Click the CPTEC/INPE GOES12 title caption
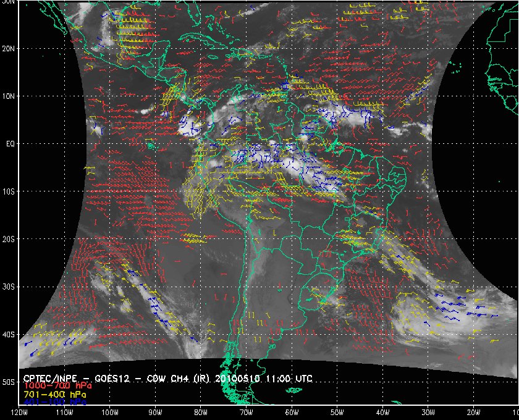This screenshot has width=519, height=420. pos(168,379)
